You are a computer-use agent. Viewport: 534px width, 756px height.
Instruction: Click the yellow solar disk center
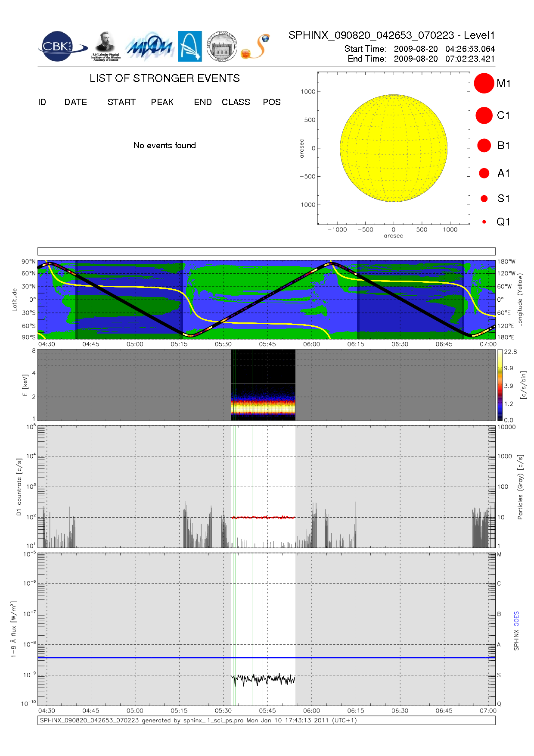click(393, 148)
